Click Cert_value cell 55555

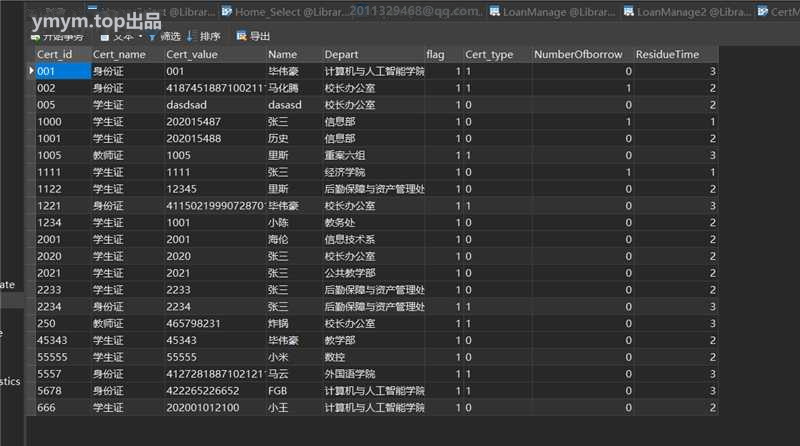(x=214, y=357)
